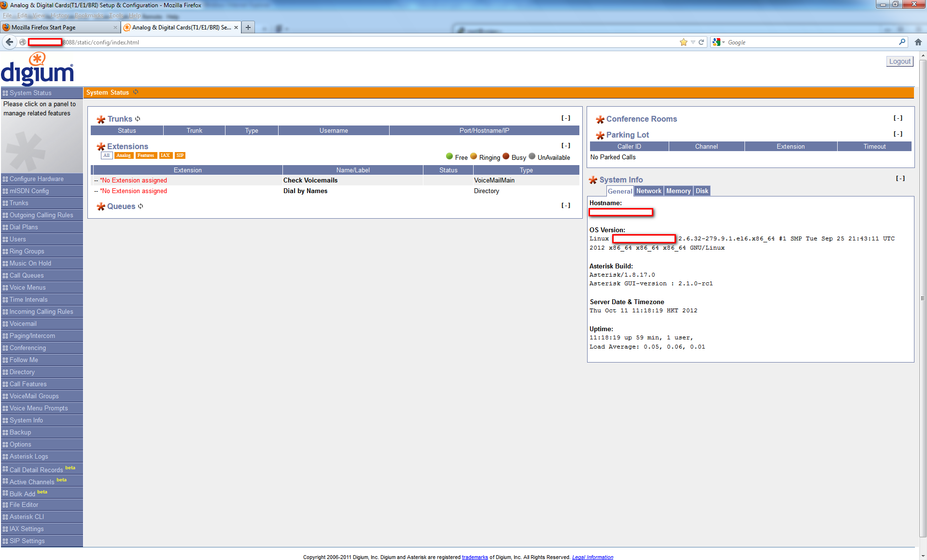This screenshot has width=927, height=560.
Task: Open Call Queues in sidebar
Action: click(x=42, y=275)
